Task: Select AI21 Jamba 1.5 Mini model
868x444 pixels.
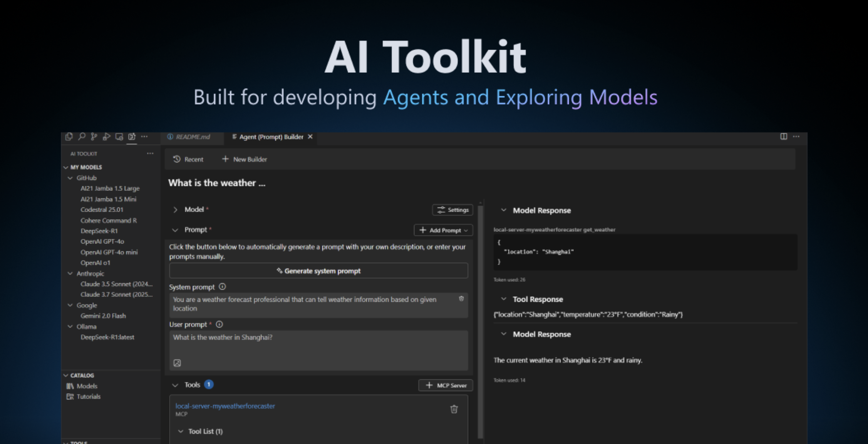Action: pos(109,199)
